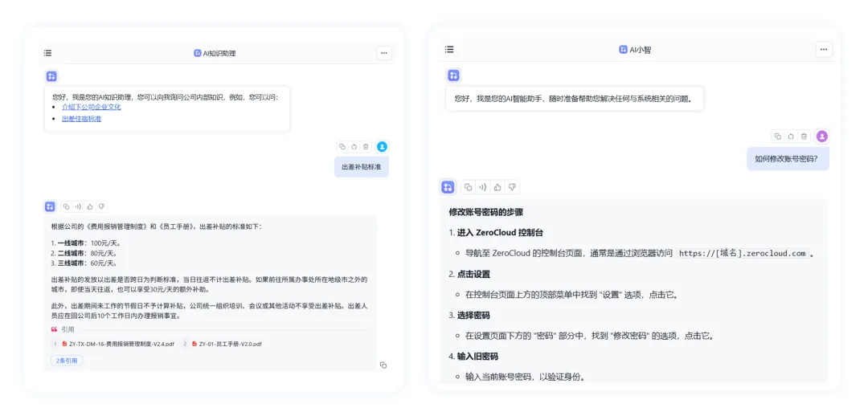Read aloud the 修改账号密码 answer
The height and width of the screenshot is (416, 868).
point(483,187)
